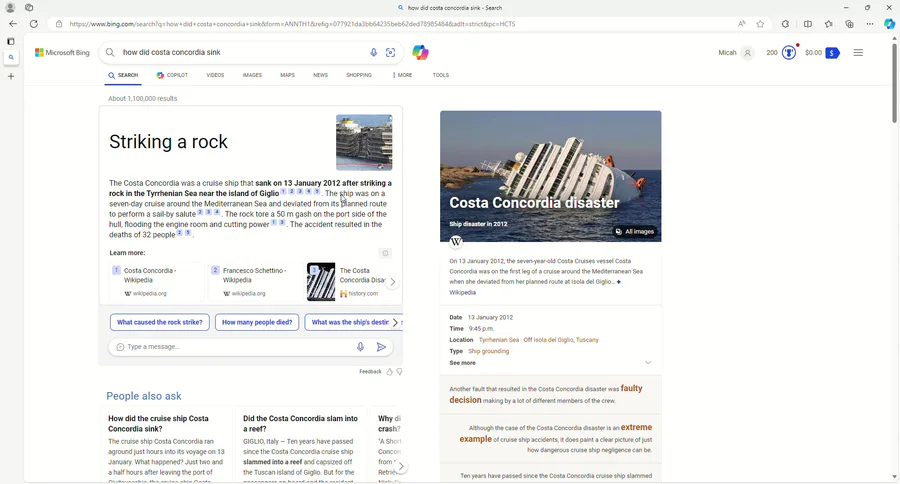Open Did the Costa Concordia slam into a reef? card
Viewport: 900px width, 484px height.
click(x=301, y=445)
